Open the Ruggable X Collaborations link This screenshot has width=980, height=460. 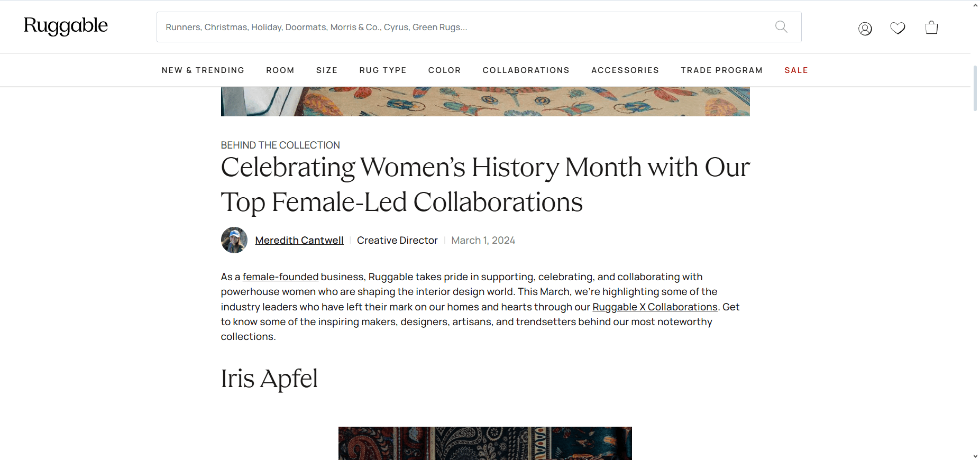click(655, 307)
